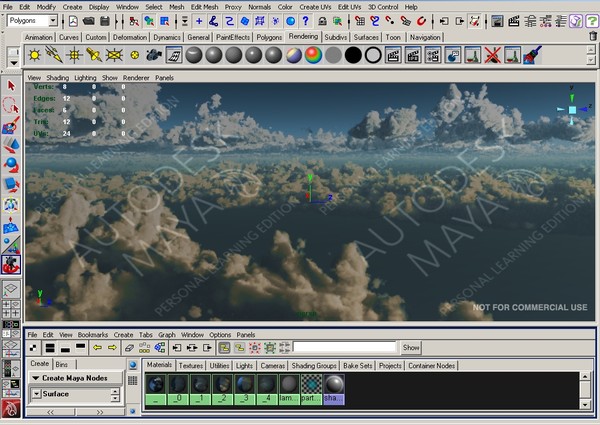Assign Layered Shader striped sphere icon

click(x=293, y=55)
